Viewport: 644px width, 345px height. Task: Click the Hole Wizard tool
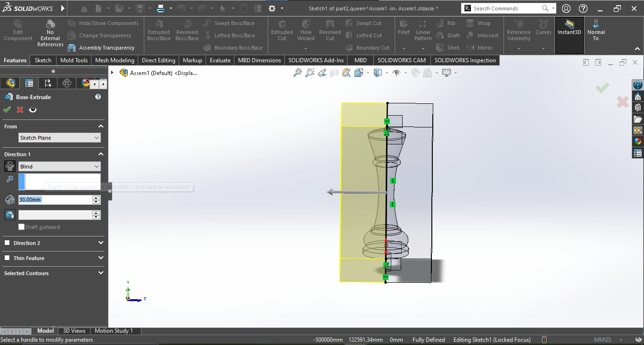tap(306, 31)
